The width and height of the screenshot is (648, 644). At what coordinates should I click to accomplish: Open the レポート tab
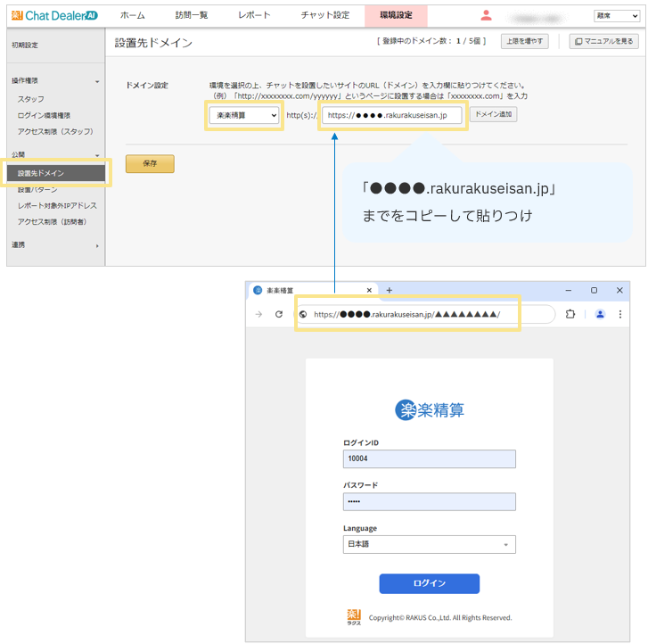click(x=254, y=15)
